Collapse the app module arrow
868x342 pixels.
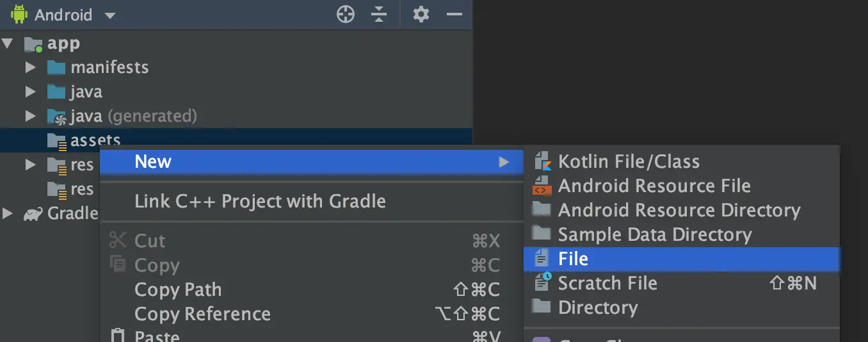8,44
